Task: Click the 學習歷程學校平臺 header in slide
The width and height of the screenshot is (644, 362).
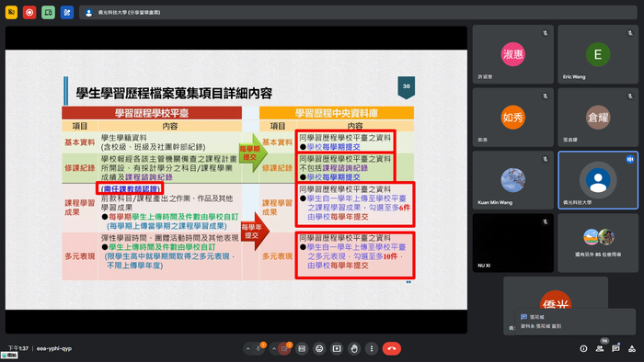Action: pos(152,113)
